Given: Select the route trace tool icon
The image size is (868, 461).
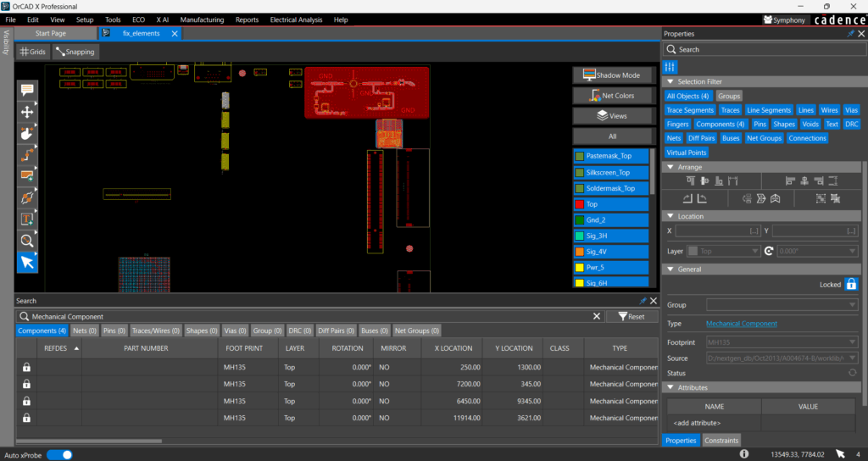Looking at the screenshot, I should pos(27,154).
